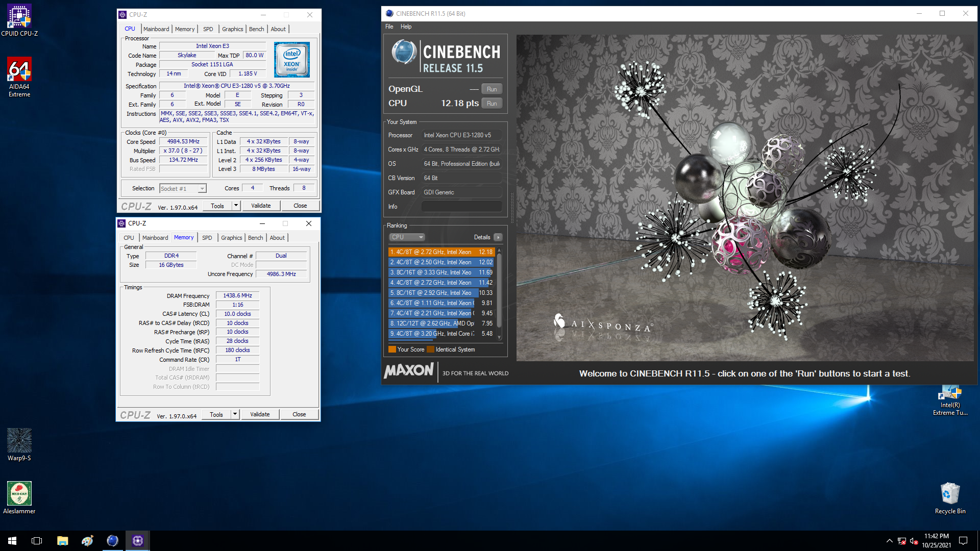Click the Identical System swatch
The image size is (980, 551).
pyautogui.click(x=430, y=349)
